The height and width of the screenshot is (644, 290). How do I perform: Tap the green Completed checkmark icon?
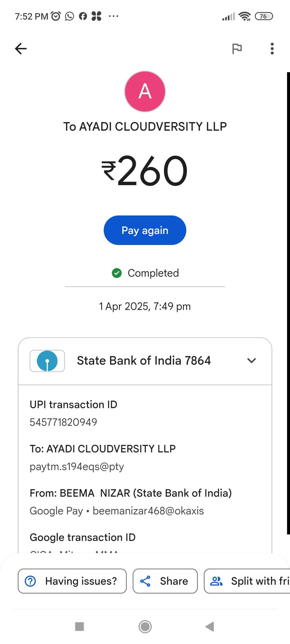coord(117,273)
